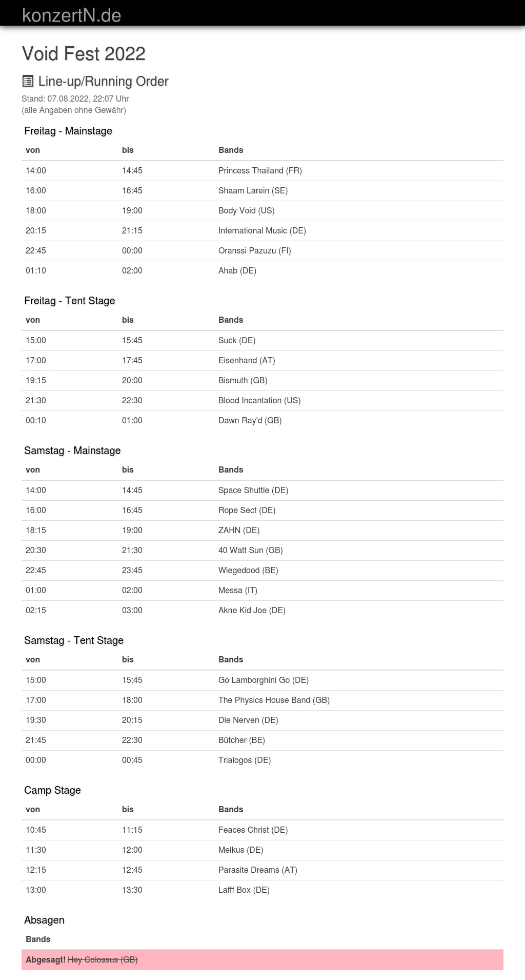Viewport: 525px width, 980px height.
Task: Select the Lafff Box (DE) row
Action: tap(244, 890)
